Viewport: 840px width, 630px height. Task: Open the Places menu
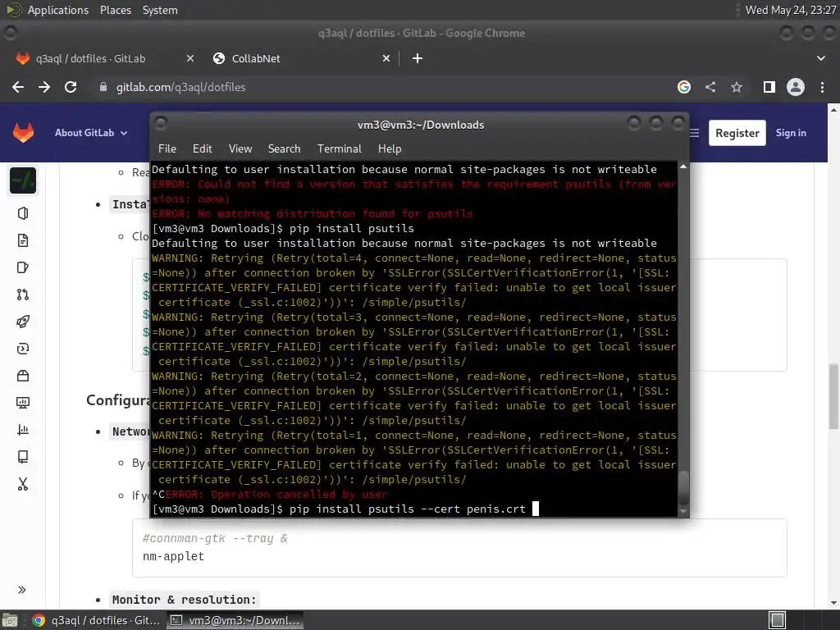(x=115, y=10)
